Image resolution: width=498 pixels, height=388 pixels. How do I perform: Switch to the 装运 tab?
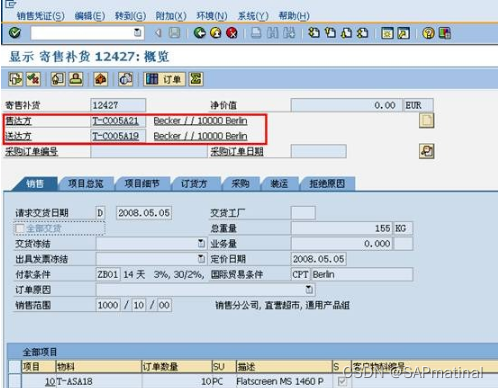279,184
